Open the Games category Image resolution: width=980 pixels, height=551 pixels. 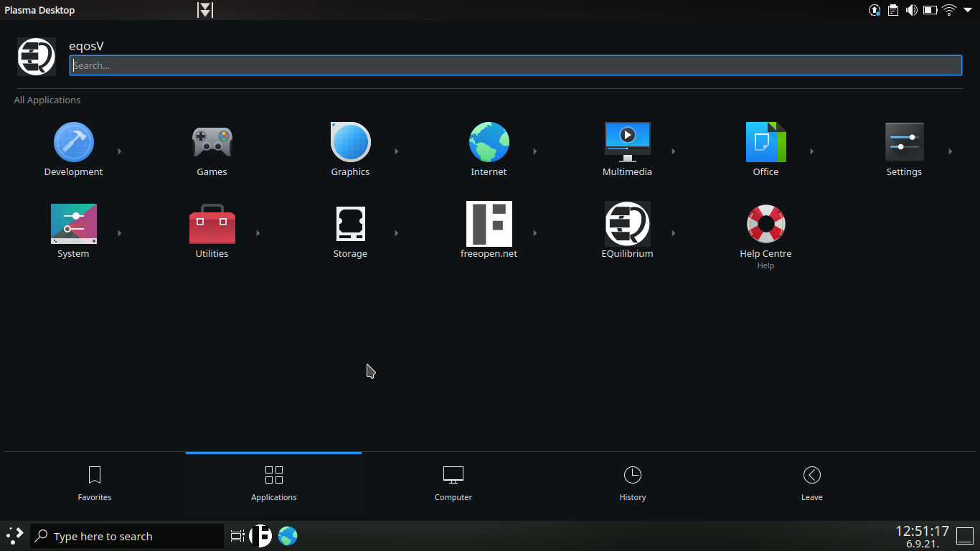tap(212, 142)
